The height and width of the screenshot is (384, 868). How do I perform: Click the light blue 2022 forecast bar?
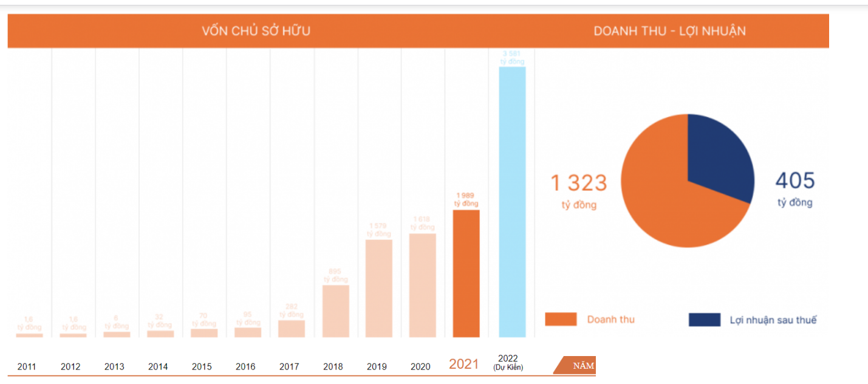click(512, 202)
